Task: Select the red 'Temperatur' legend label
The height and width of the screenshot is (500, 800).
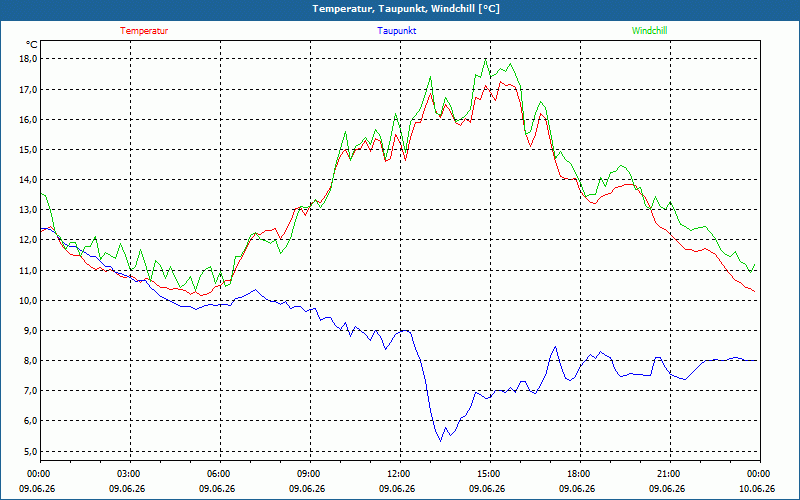Action: click(144, 31)
